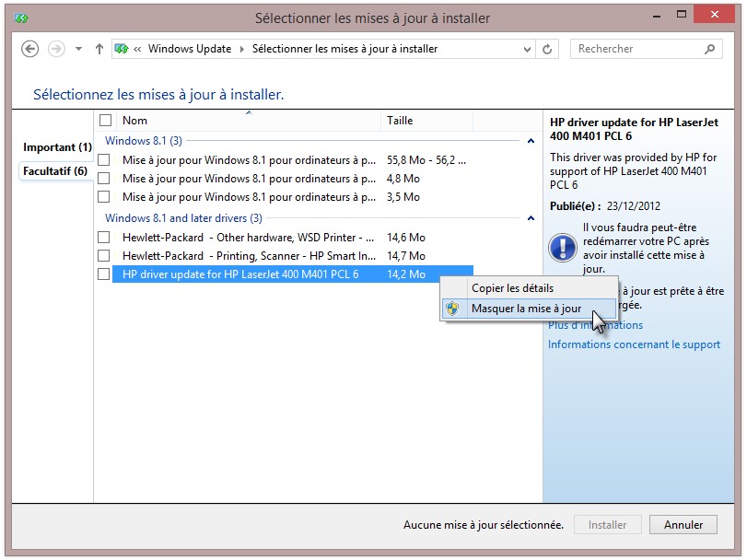This screenshot has width=747, height=560.
Task: Click the shield icon beside Masquer la mise à jour
Action: [x=452, y=309]
